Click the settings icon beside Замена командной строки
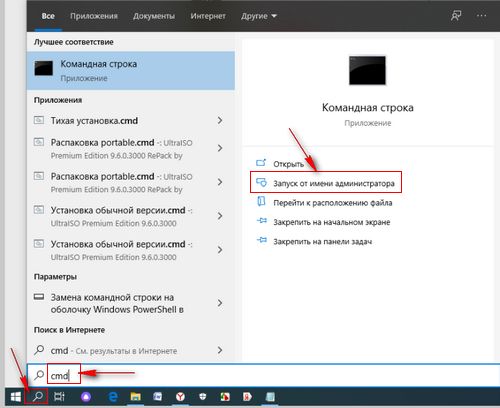The height and width of the screenshot is (408, 500). [39, 297]
